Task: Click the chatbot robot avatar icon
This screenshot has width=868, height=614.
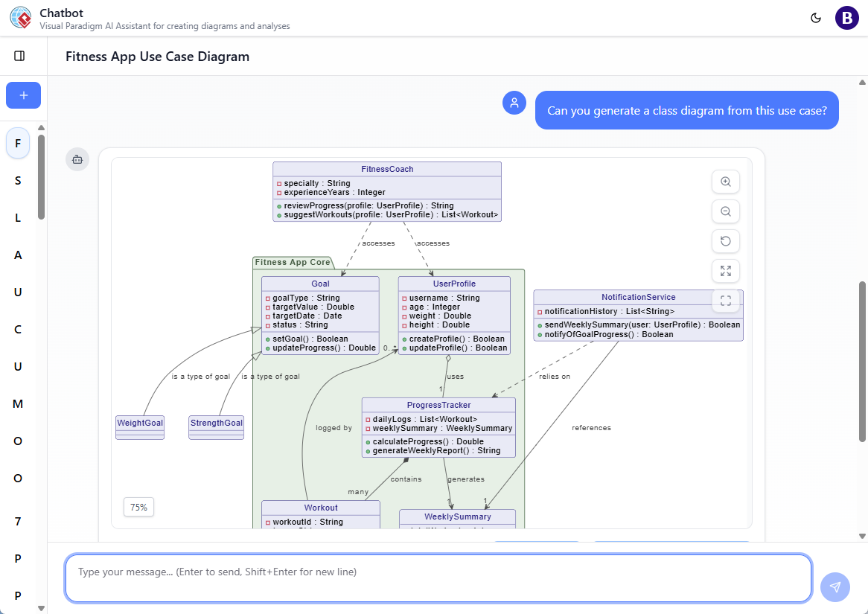Action: [x=77, y=159]
